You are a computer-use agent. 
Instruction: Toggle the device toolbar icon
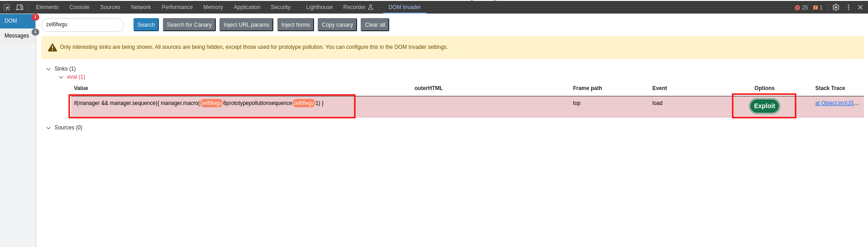click(x=19, y=7)
